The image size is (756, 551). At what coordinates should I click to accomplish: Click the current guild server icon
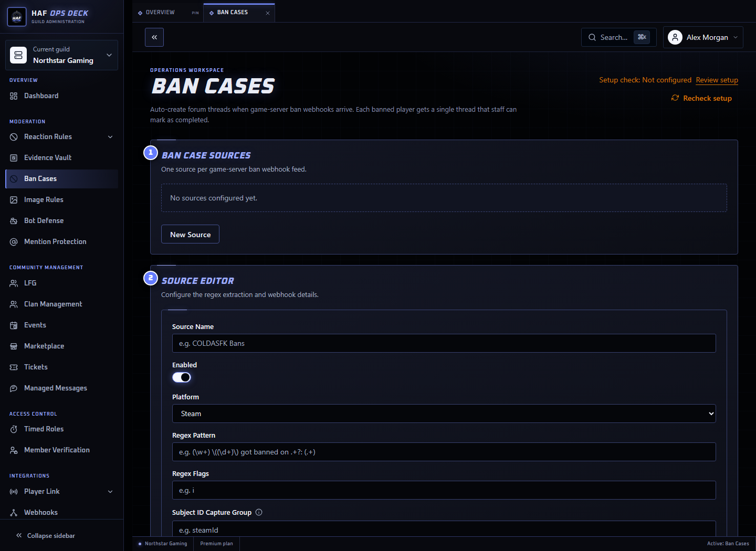pyautogui.click(x=18, y=55)
